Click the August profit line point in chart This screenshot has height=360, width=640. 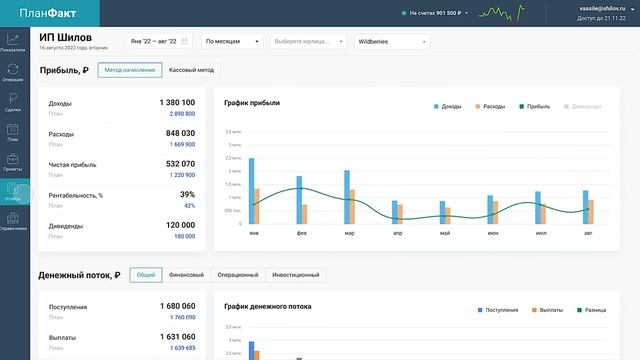click(588, 209)
